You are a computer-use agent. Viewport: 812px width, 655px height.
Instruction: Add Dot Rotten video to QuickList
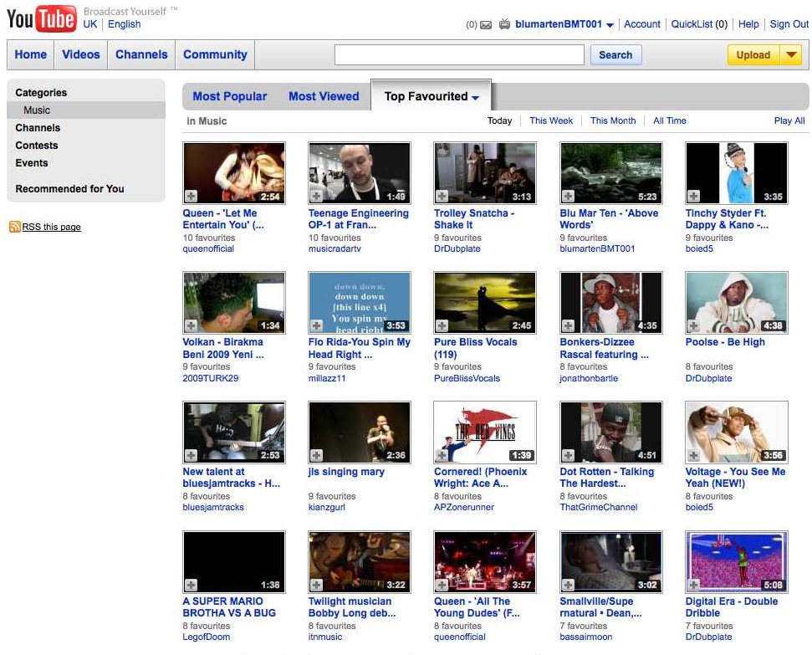pyautogui.click(x=568, y=455)
